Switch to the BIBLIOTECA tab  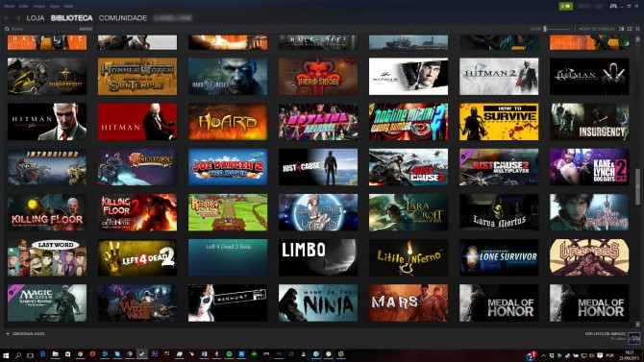tap(71, 18)
